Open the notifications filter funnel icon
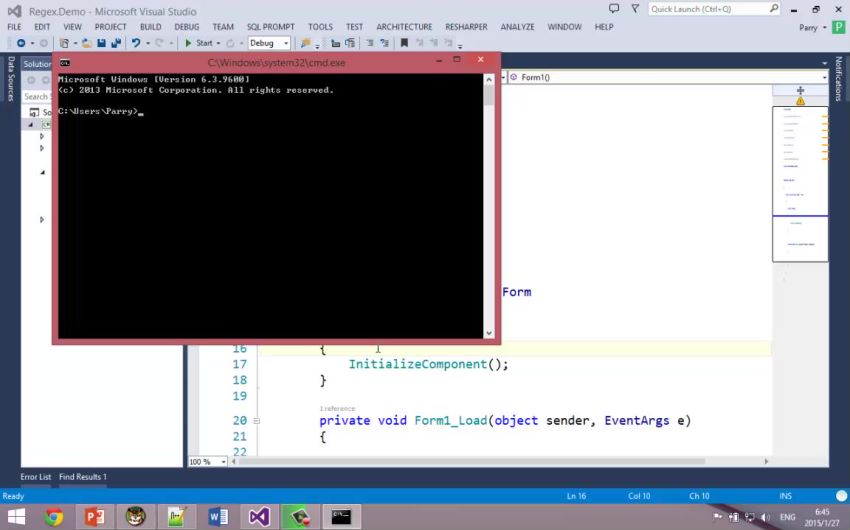The image size is (850, 530). coord(635,9)
